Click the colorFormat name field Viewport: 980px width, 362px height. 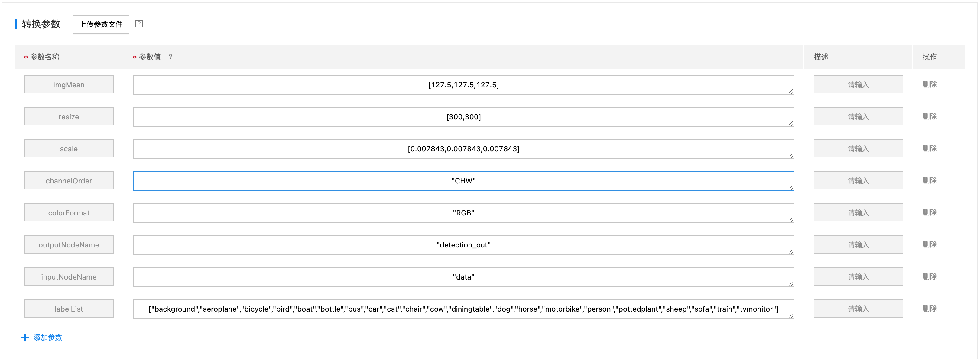point(69,212)
